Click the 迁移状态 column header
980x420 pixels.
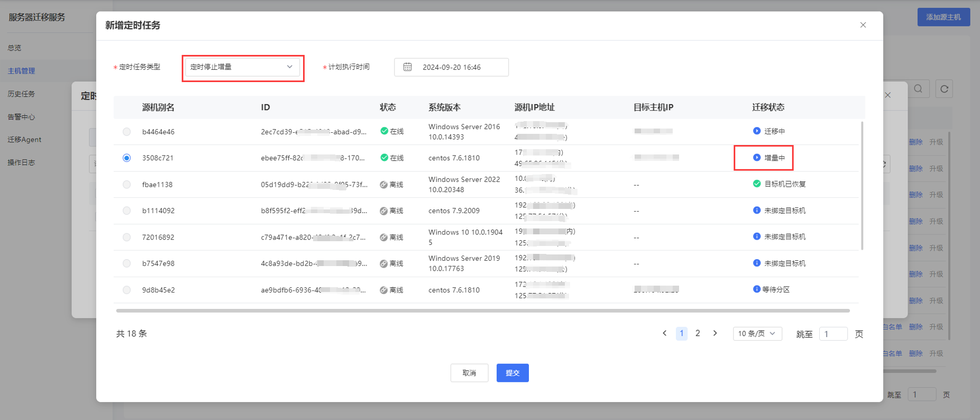pyautogui.click(x=768, y=107)
